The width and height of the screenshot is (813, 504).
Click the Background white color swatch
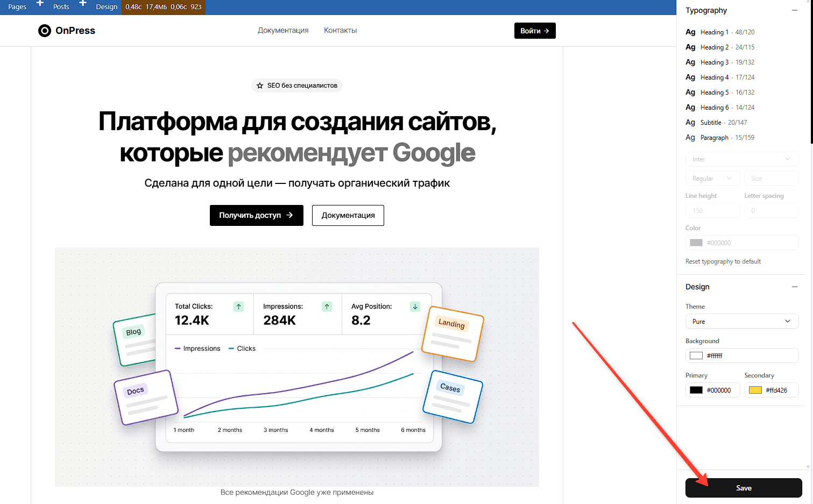coord(696,356)
